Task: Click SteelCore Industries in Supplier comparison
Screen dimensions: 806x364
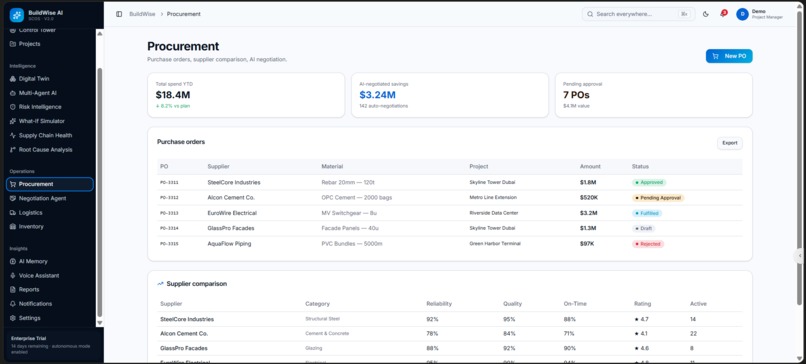Action: [x=187, y=319]
